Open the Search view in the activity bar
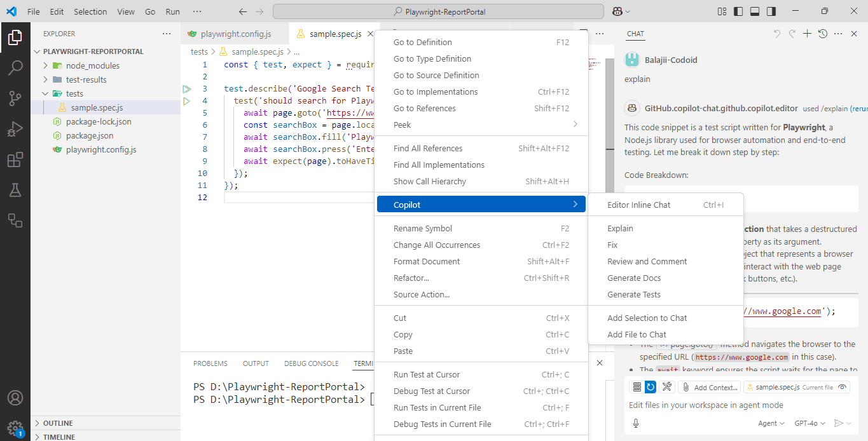Viewport: 868px width, 441px height. [15, 67]
